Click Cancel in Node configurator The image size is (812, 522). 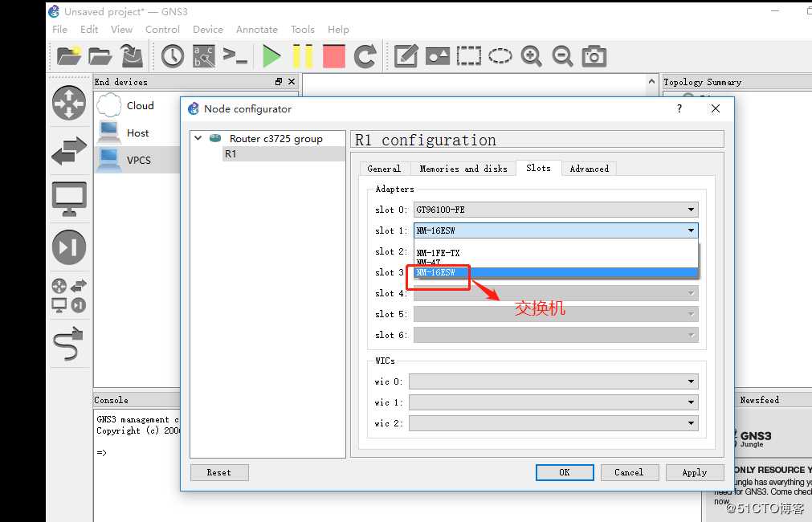pos(629,472)
